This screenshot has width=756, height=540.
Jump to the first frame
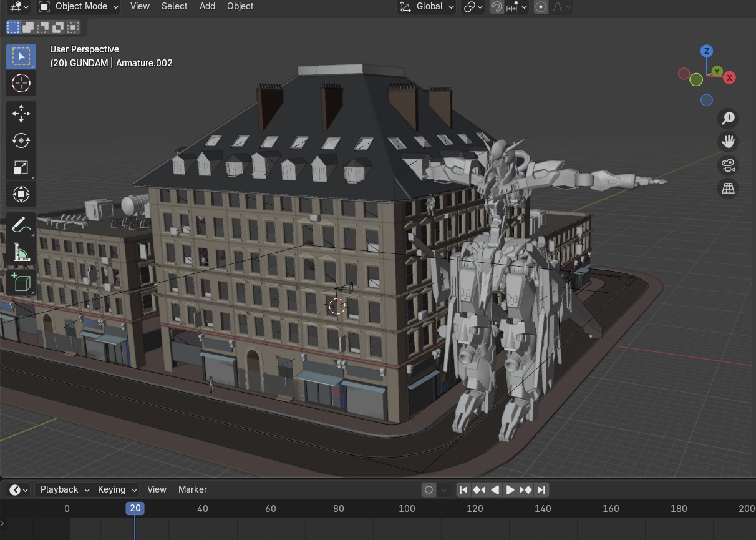463,490
